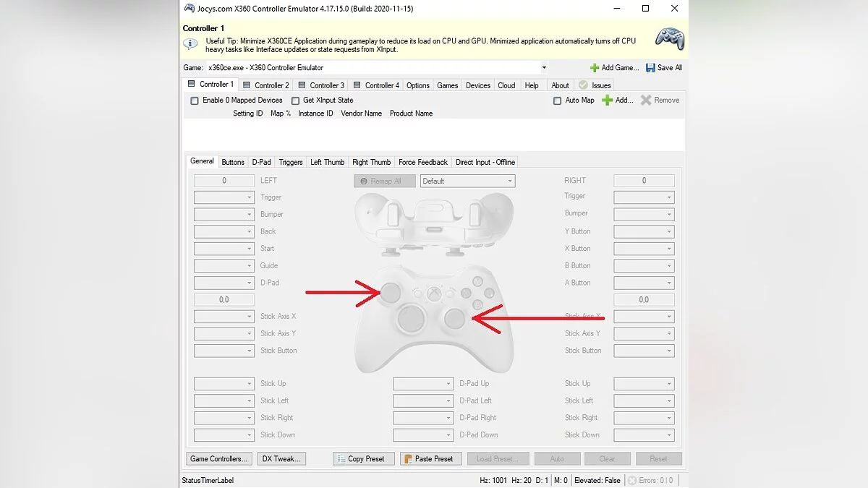Click the Save All floppy disk icon
The image size is (868, 488).
(650, 68)
